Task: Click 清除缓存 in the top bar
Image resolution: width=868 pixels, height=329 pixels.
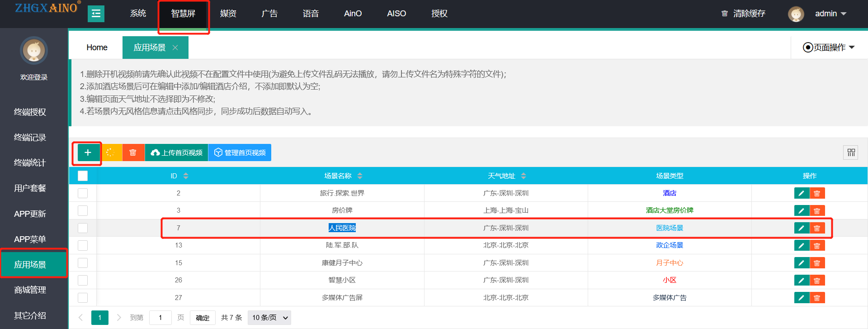Action: [743, 14]
